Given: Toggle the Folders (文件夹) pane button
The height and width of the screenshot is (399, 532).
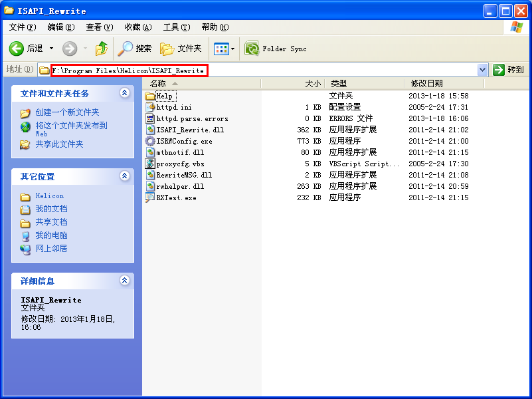Looking at the screenshot, I should tap(181, 49).
